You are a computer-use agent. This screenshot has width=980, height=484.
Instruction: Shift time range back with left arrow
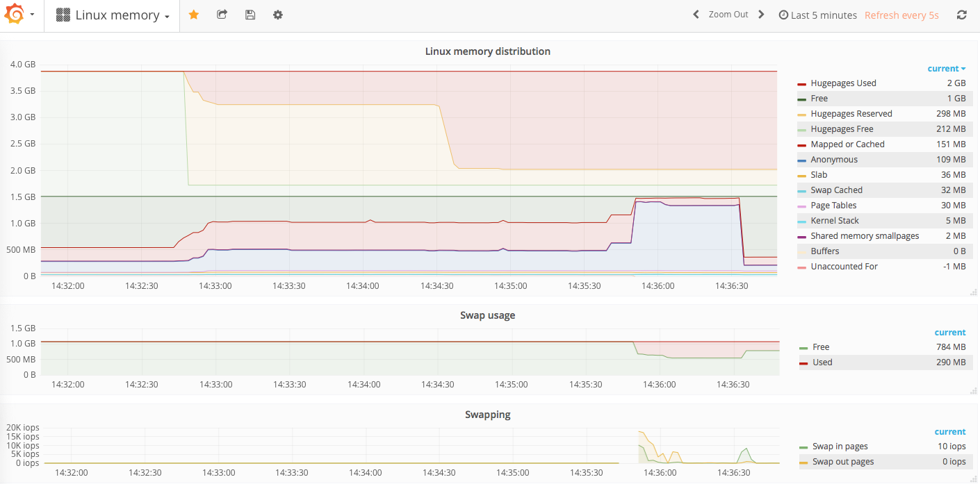click(696, 15)
